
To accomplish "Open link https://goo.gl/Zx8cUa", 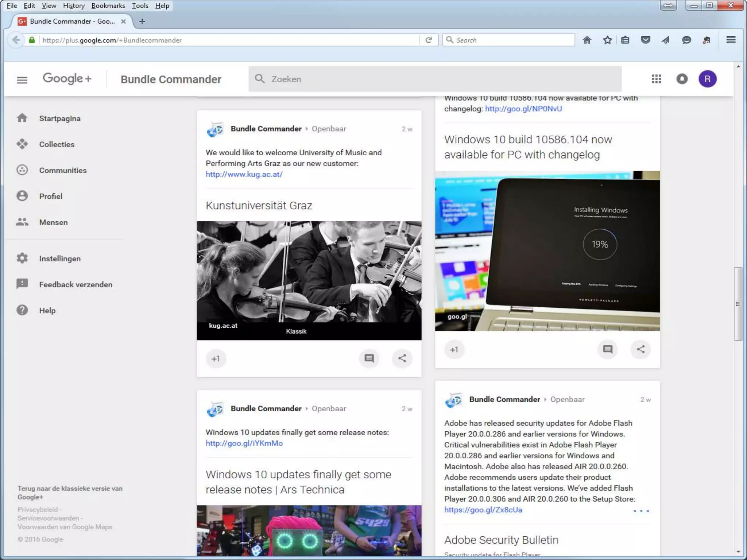I will pyautogui.click(x=483, y=510).
